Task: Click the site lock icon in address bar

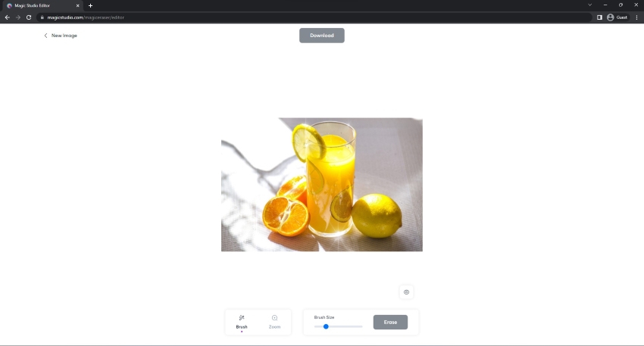Action: click(x=42, y=17)
